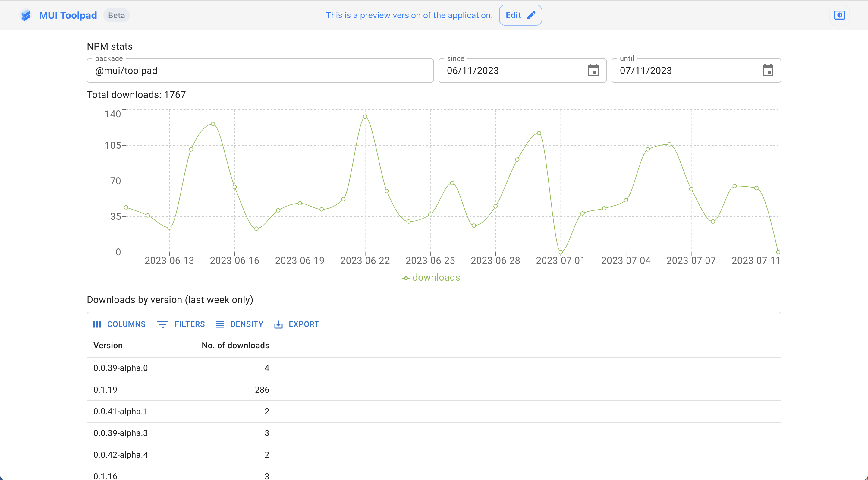This screenshot has height=480, width=868.
Task: Sort by No. of downloads header
Action: pyautogui.click(x=235, y=346)
